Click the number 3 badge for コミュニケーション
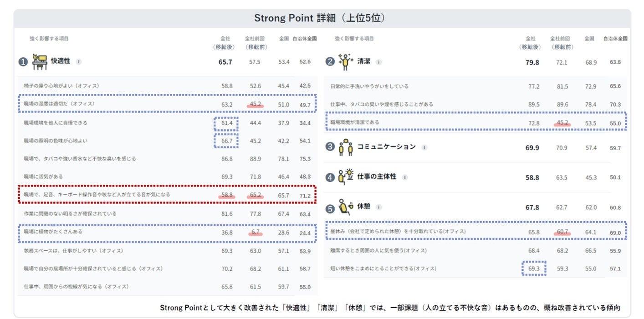Screen dimensions: 644x319 coord(330,147)
